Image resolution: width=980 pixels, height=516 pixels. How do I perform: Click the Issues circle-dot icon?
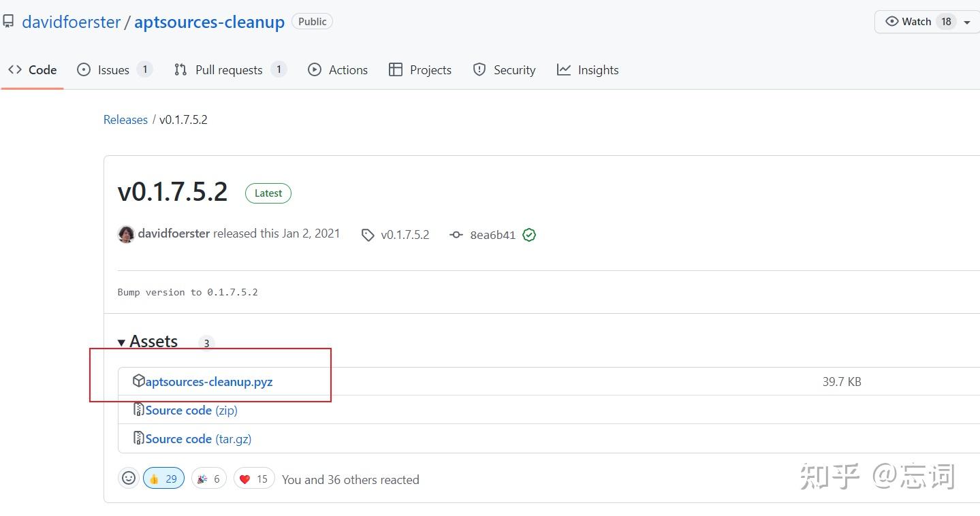(84, 69)
